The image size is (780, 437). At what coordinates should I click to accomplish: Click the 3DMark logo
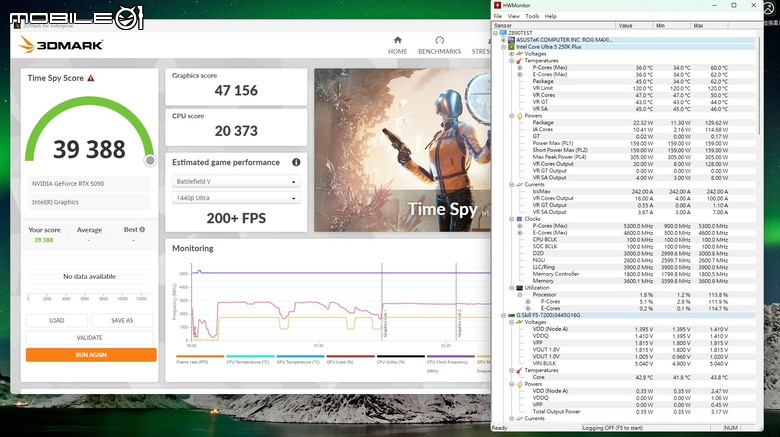[x=61, y=45]
